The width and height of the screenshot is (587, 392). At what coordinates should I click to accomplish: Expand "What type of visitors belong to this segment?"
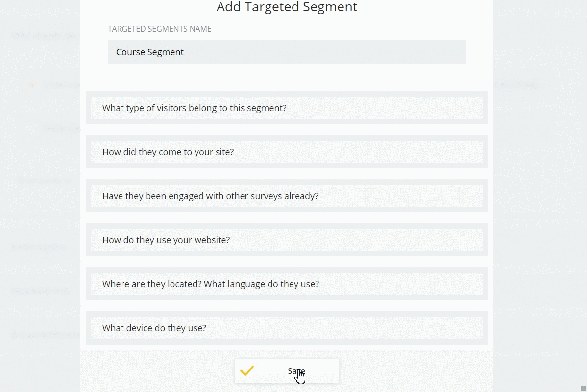(x=287, y=108)
